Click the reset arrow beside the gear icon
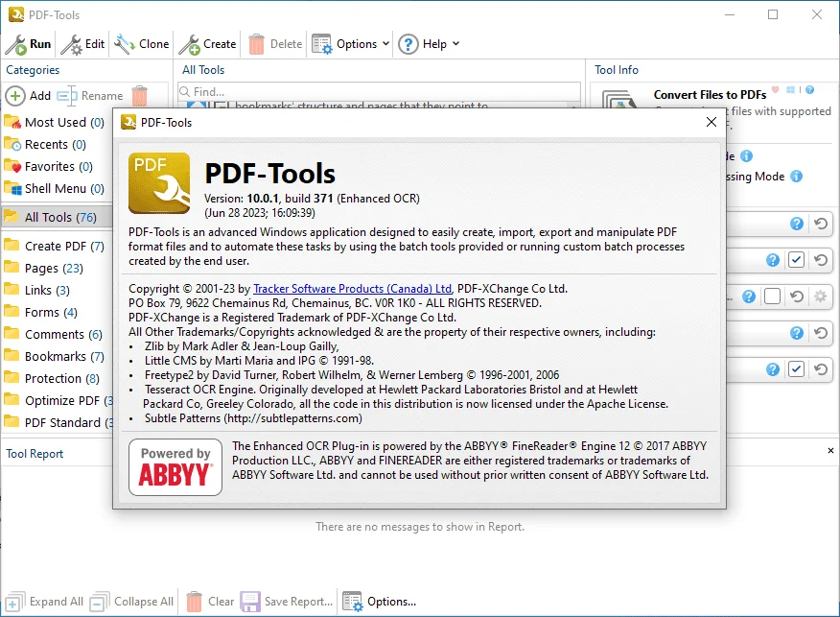Screen dimensions: 840x617 coord(797,297)
